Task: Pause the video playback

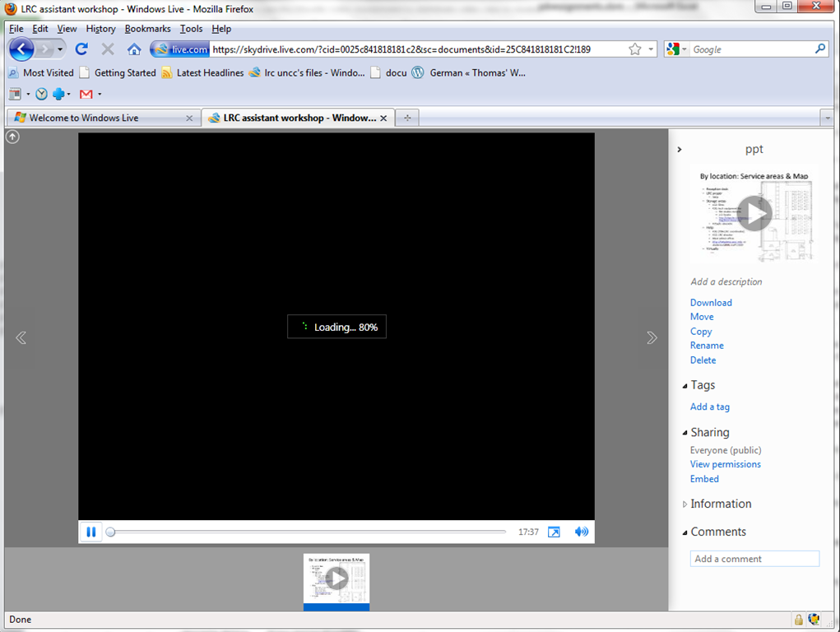Action: [91, 532]
